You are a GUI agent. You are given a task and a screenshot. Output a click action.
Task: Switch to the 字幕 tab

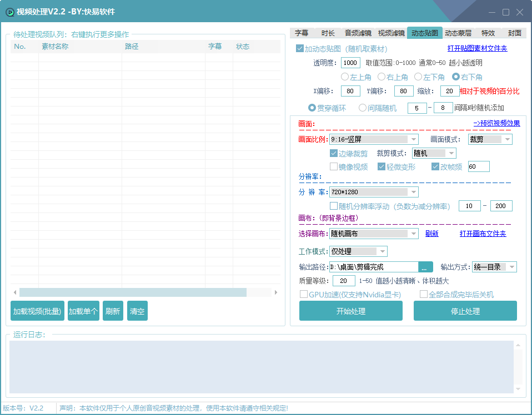(x=302, y=33)
